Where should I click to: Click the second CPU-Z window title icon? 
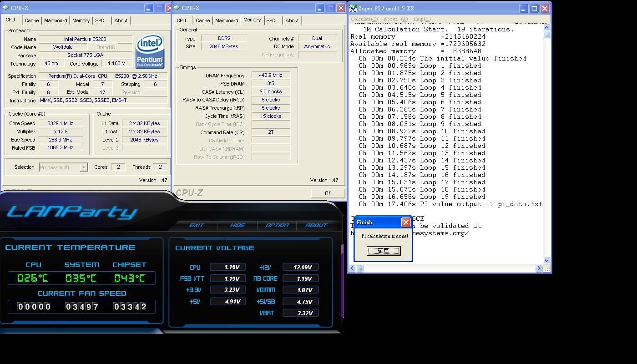(x=177, y=8)
